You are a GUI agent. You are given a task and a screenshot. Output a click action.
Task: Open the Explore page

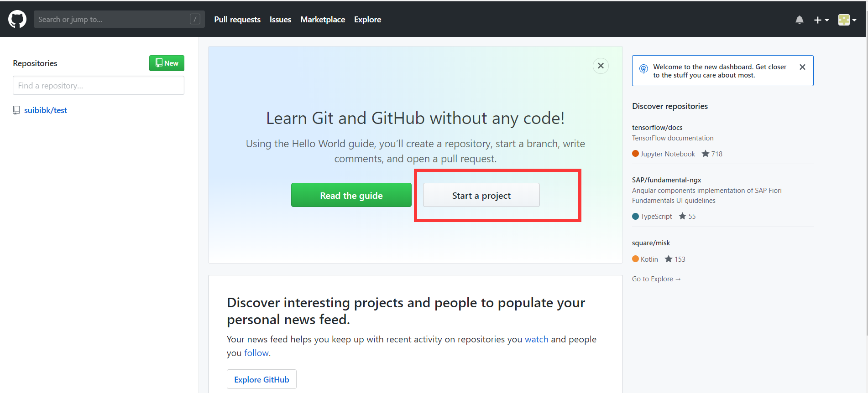tap(367, 20)
